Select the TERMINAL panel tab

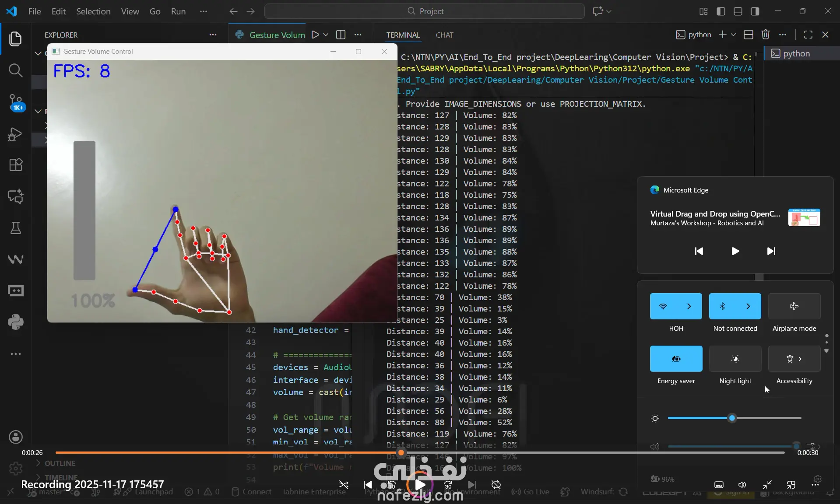[403, 35]
